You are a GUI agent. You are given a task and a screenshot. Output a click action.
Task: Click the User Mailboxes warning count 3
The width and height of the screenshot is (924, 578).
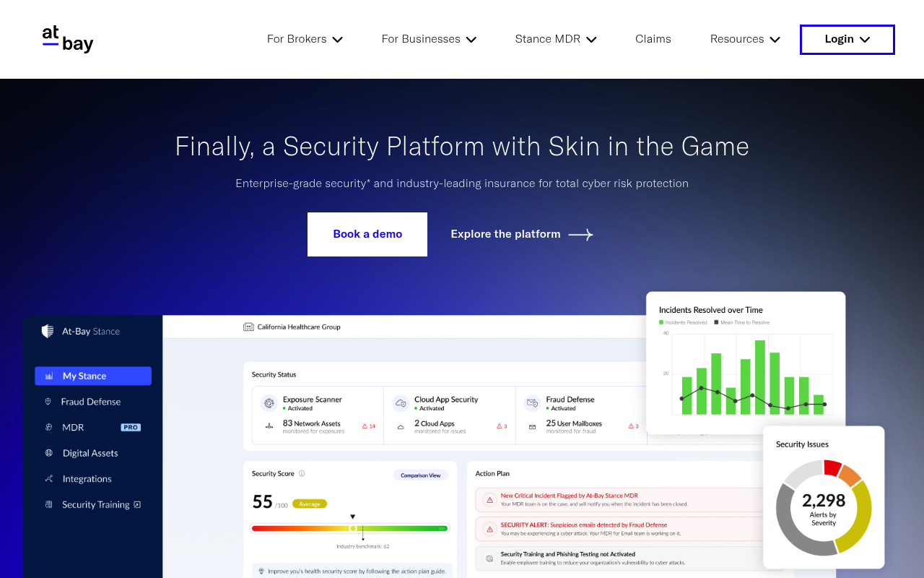633,426
